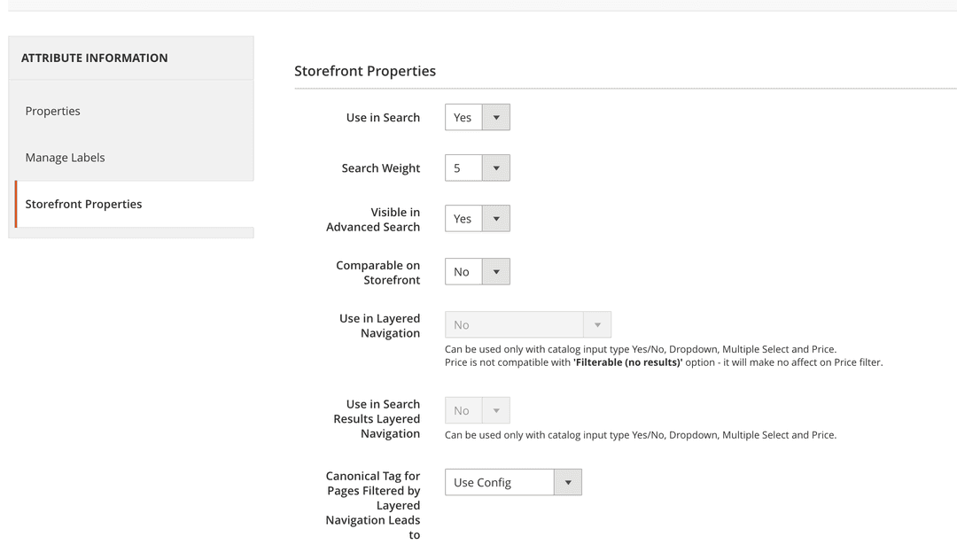Click the Storefront Properties section heading
Viewport: 957px width, 560px height.
pos(365,71)
